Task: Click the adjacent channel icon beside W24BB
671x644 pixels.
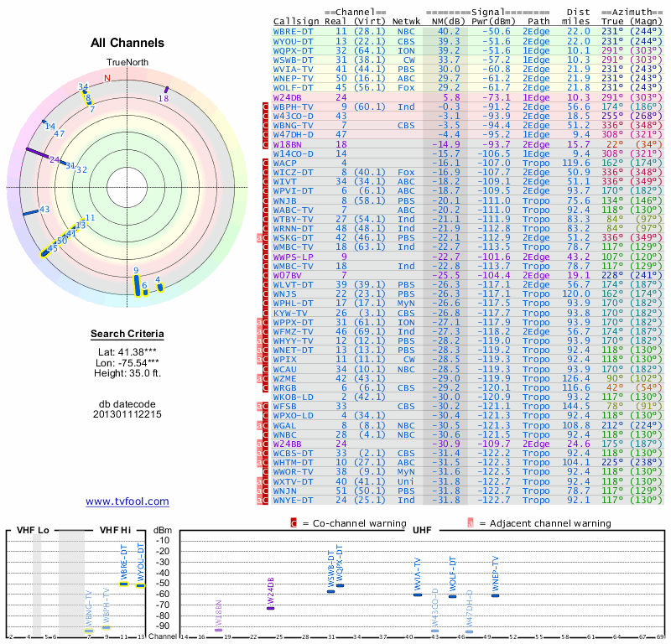Action: pos(259,444)
